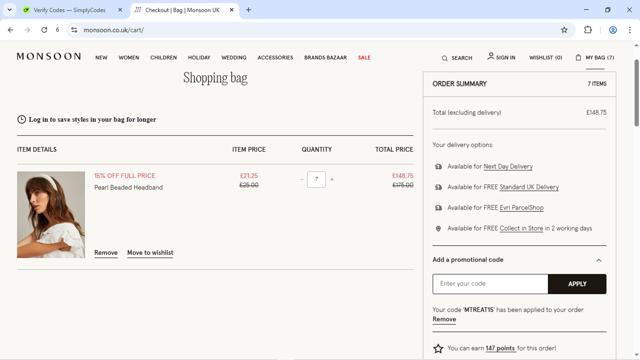Open Collect in Store info link
640x360 pixels.
point(521,228)
